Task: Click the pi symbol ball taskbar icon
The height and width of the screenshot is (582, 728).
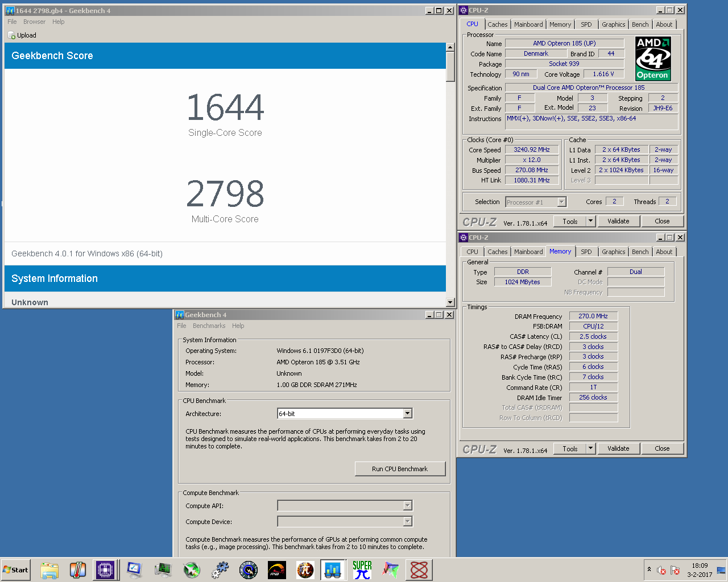Action: point(305,569)
